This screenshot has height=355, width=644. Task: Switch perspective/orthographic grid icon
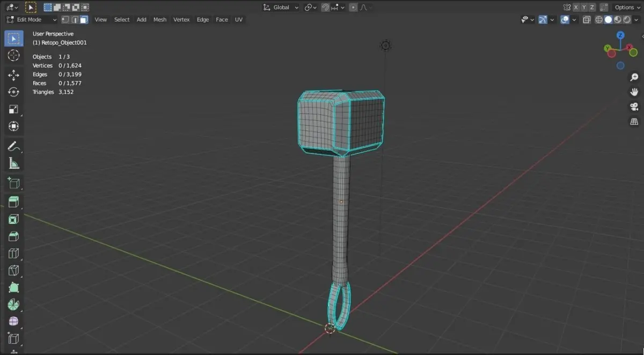[x=634, y=122]
